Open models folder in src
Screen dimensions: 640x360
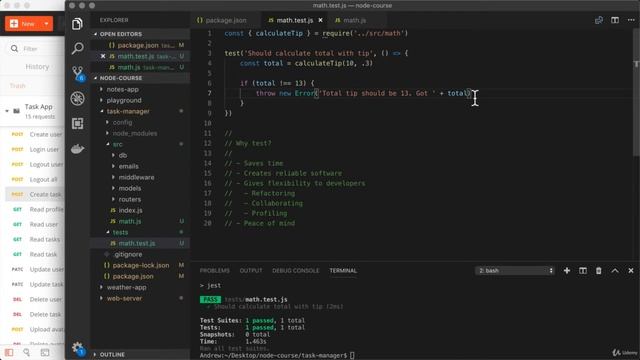coord(129,188)
